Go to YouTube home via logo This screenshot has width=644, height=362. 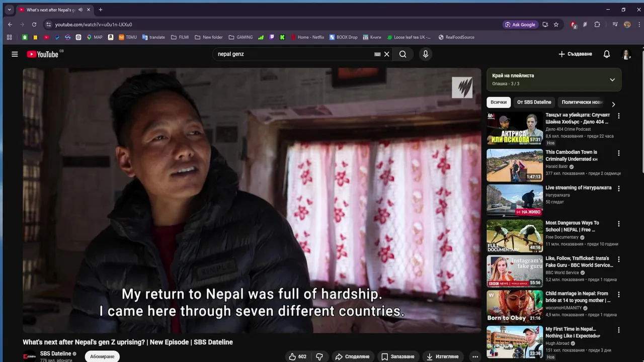(43, 54)
